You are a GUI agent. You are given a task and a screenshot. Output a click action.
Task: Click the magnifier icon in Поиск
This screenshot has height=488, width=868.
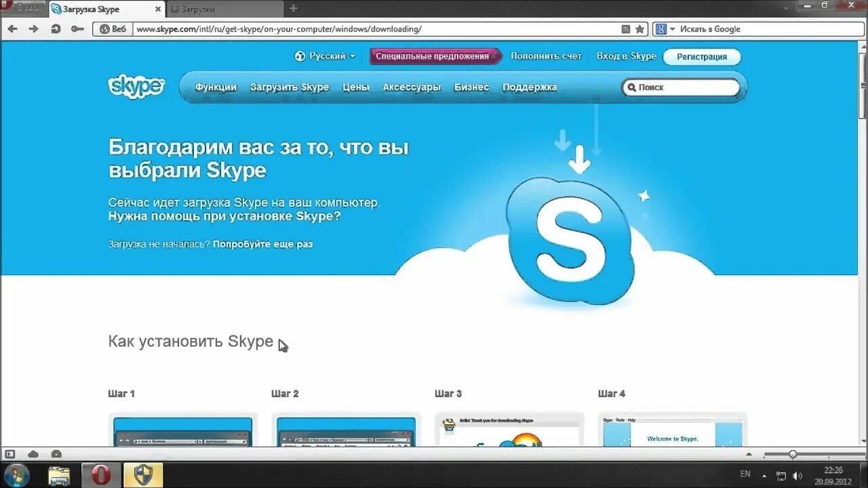631,87
